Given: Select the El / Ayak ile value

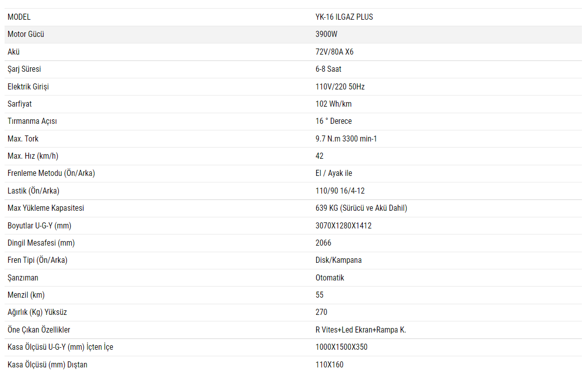Looking at the screenshot, I should coord(333,173).
